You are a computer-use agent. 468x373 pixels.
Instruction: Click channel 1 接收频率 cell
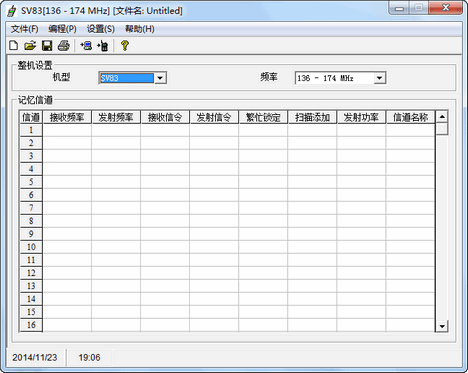click(67, 130)
